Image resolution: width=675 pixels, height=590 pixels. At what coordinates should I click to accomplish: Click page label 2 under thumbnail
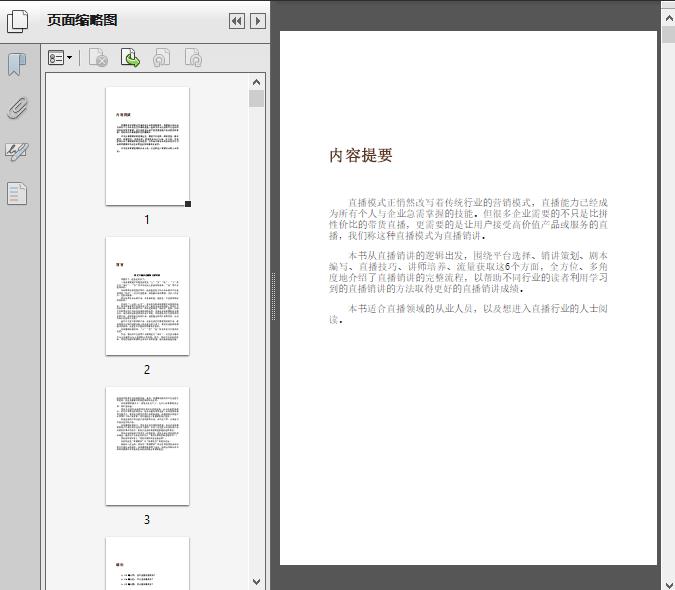coord(147,370)
